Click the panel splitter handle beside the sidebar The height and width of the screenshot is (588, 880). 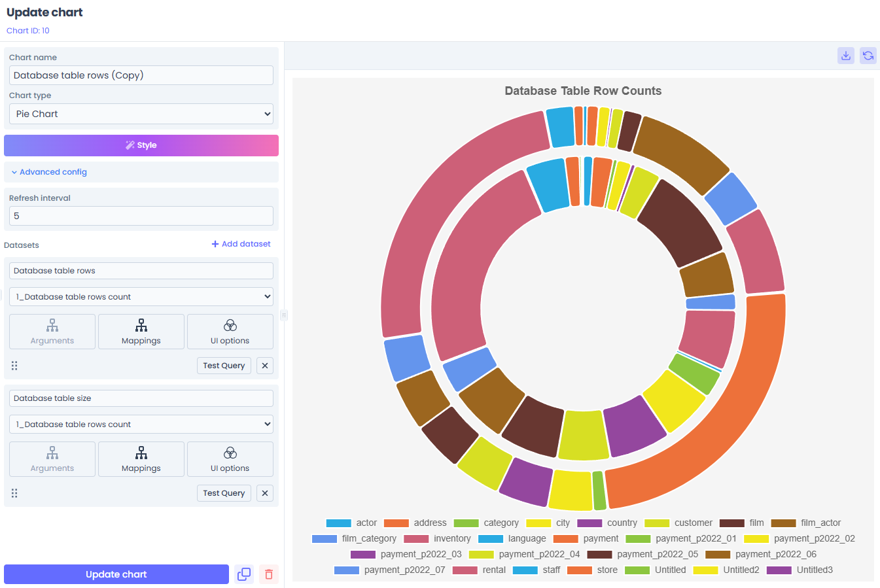coord(284,315)
